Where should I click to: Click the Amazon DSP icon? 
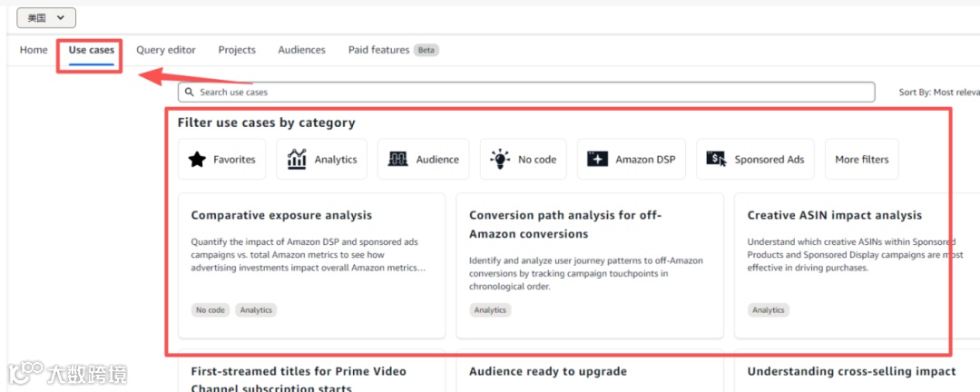(x=597, y=160)
